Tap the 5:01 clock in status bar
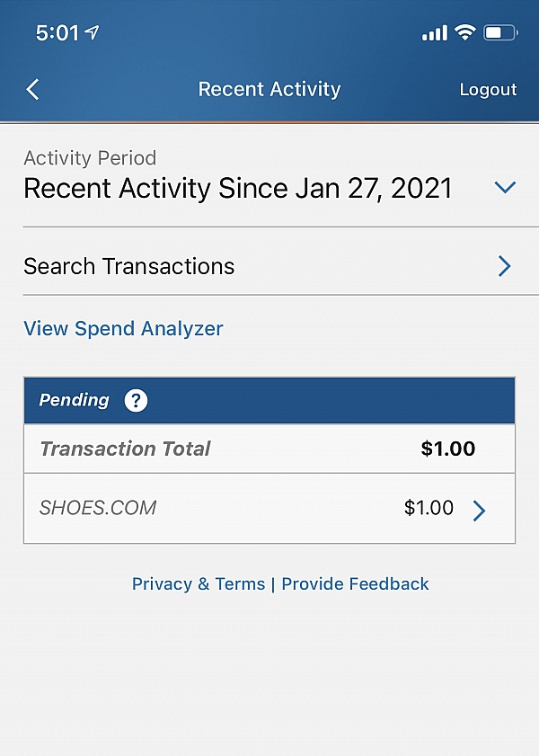This screenshot has width=539, height=756. click(57, 33)
